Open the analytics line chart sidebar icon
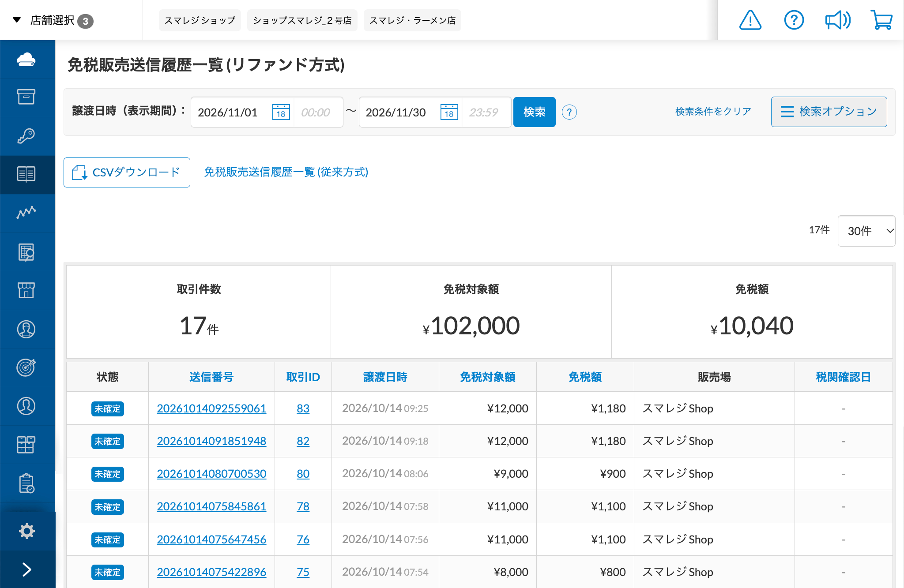Image resolution: width=904 pixels, height=588 pixels. 26,213
